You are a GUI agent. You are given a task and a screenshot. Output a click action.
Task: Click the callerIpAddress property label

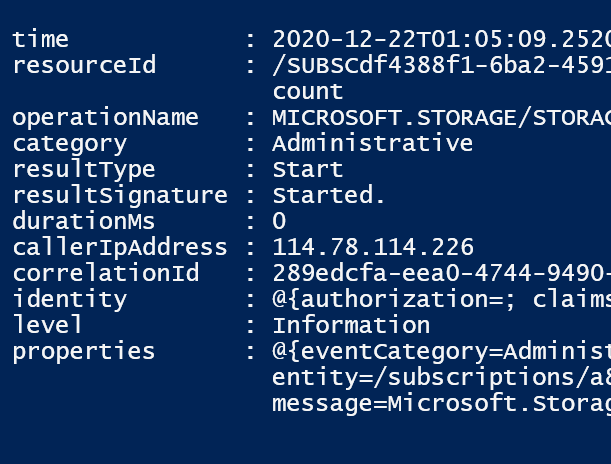click(119, 248)
